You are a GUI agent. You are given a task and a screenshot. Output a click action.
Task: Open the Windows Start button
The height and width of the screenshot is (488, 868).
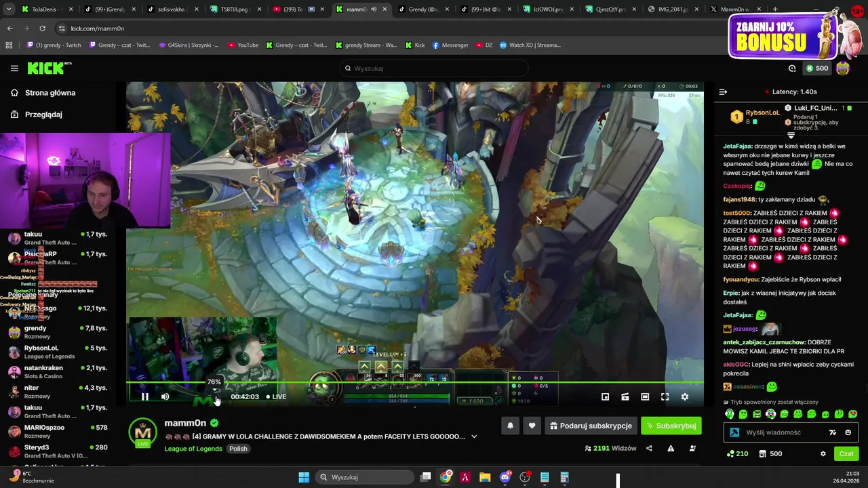tap(304, 477)
